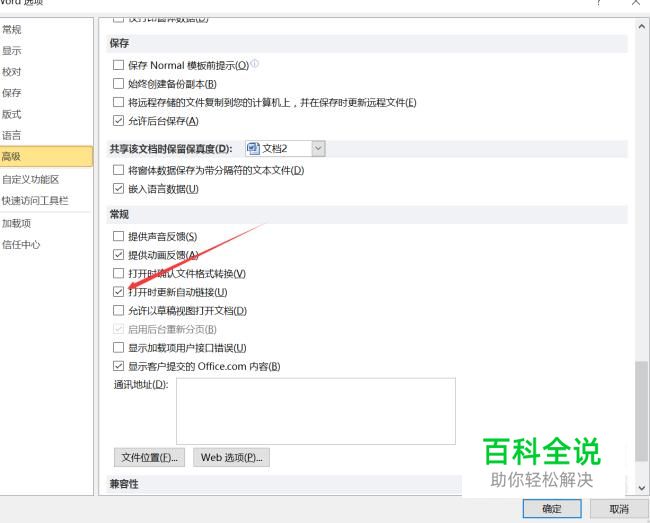Click the vertical scrollbar thumb
Screen dimensions: 650x523
coord(641,411)
